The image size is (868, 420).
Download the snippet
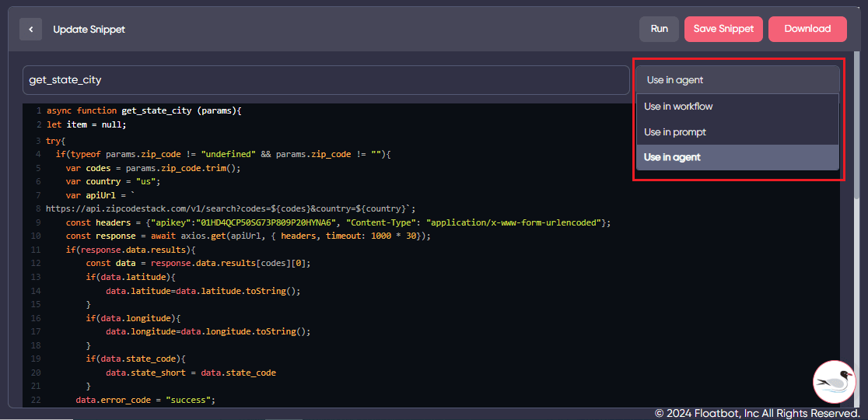(x=807, y=29)
